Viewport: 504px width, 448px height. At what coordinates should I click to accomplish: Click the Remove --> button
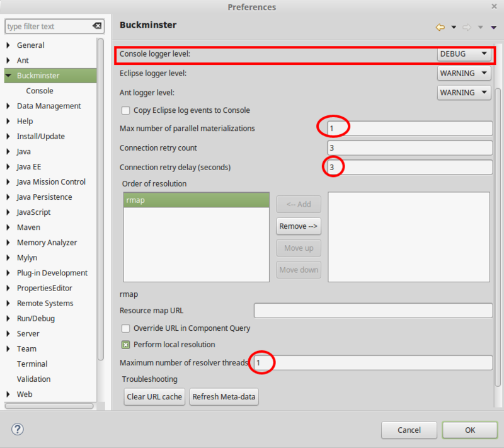click(x=299, y=226)
